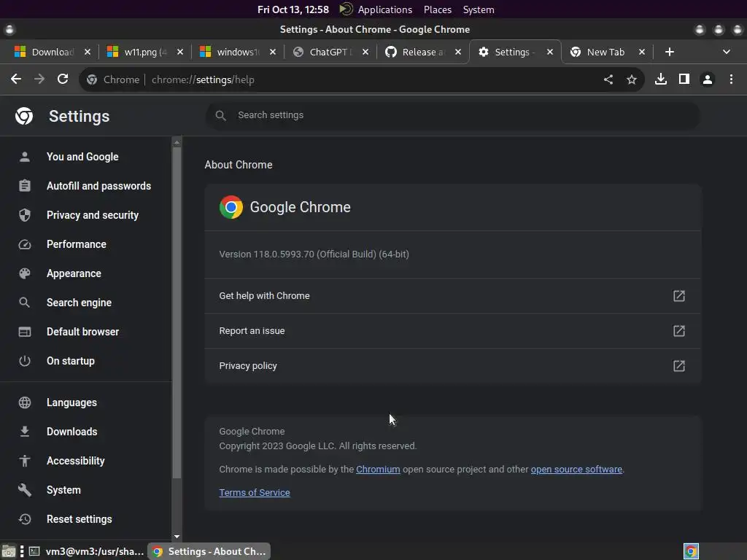Click the Chrome icon in bottom-right tray
747x560 pixels.
coord(691,551)
